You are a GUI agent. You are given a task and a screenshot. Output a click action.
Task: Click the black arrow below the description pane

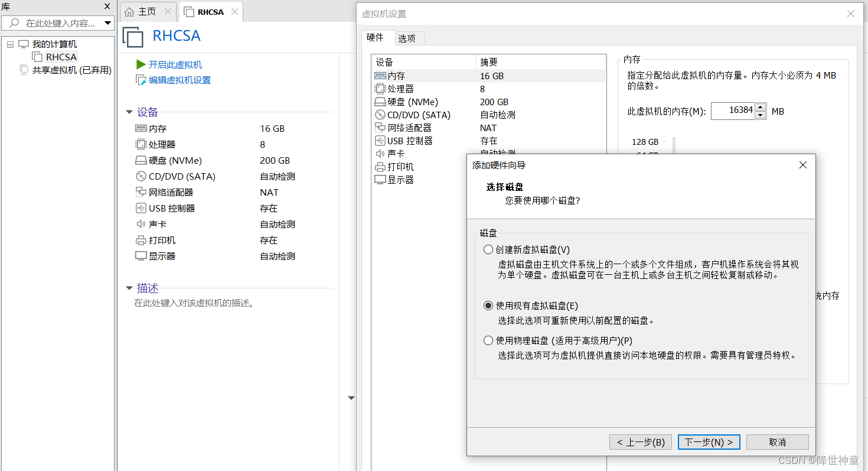(351, 398)
